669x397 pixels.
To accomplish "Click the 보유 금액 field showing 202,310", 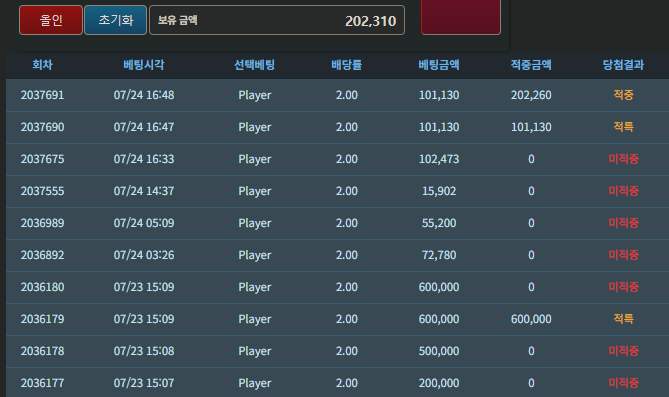I will 277,20.
